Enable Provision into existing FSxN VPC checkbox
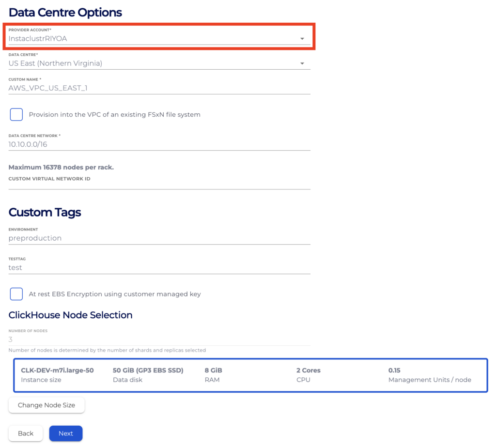Screen dimensions: 496x448 (16, 114)
